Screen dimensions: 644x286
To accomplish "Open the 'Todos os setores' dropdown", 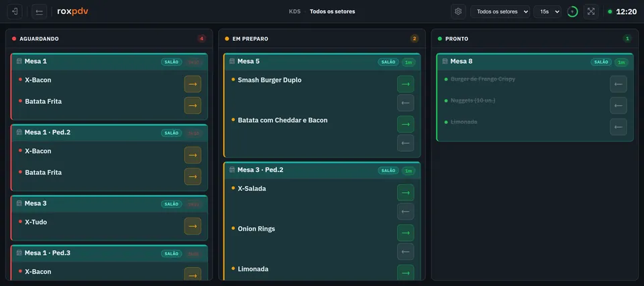I will coord(500,11).
